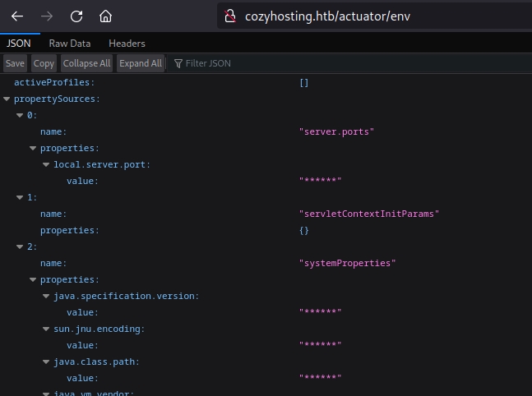Select the JSON tab

[x=20, y=44]
